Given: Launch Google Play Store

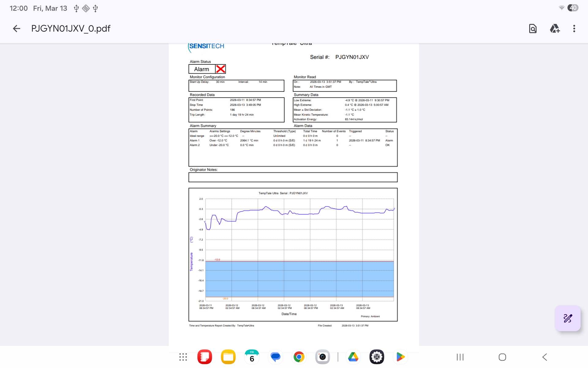Looking at the screenshot, I should point(400,357).
